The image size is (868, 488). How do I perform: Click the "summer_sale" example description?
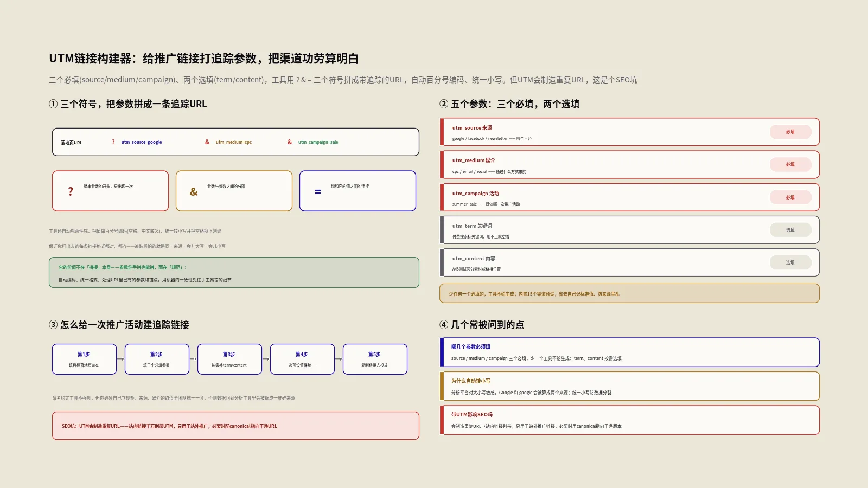tap(486, 204)
